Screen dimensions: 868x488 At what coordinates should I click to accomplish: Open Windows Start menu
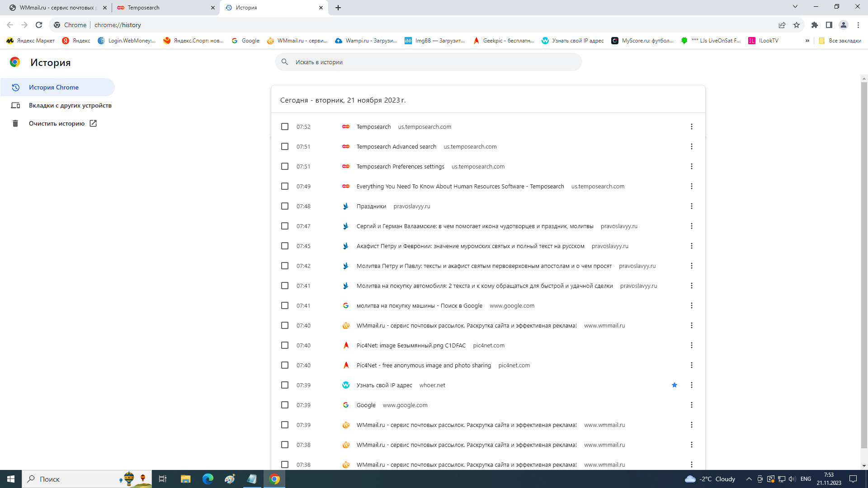[x=11, y=479]
